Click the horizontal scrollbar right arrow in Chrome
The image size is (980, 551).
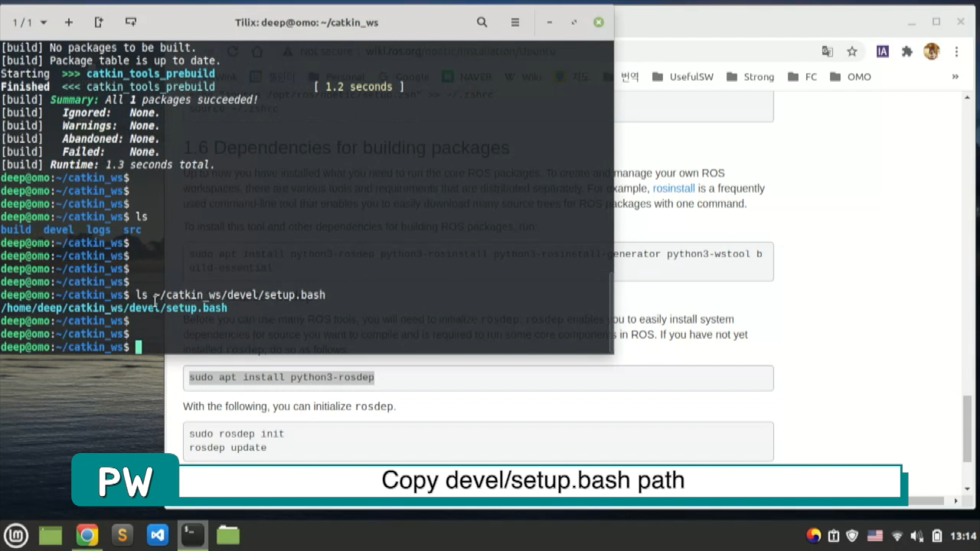(x=955, y=501)
